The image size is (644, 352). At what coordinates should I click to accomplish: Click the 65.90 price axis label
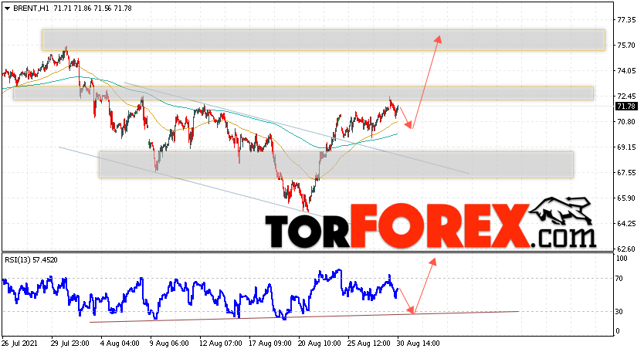tap(627, 198)
